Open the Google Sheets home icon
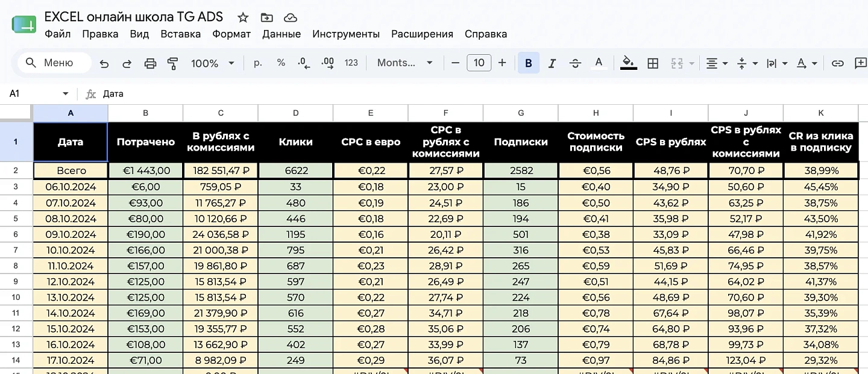Viewport: 868px width, 374px height. coord(24,25)
